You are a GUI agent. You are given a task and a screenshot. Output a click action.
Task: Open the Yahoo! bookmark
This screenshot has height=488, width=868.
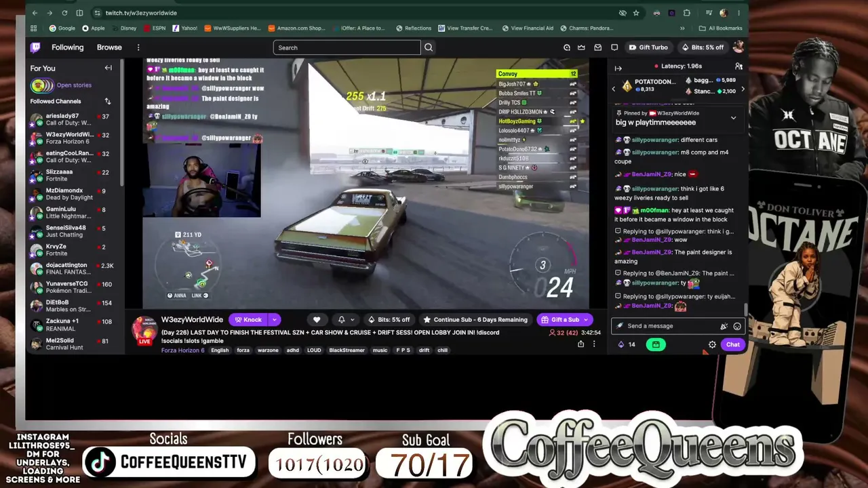(185, 28)
